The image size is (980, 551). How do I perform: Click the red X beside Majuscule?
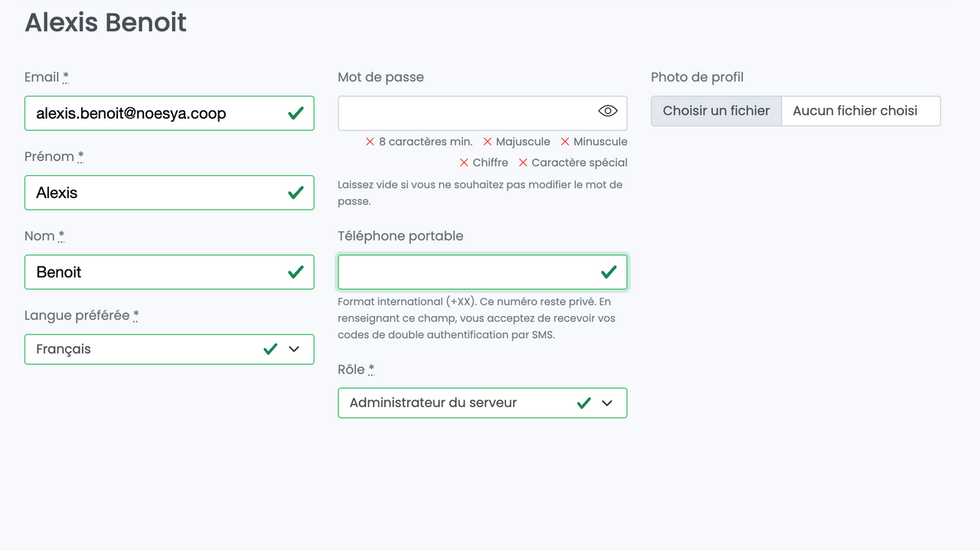pyautogui.click(x=487, y=142)
